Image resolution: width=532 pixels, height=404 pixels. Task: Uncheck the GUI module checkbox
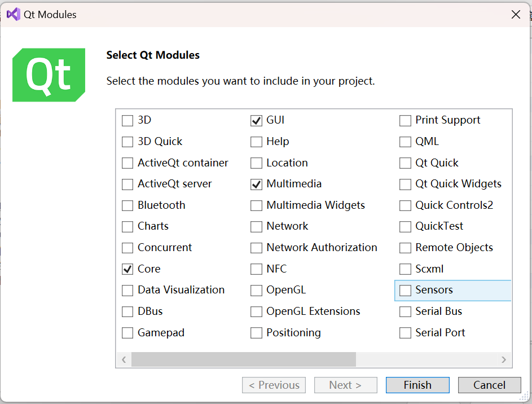(256, 120)
